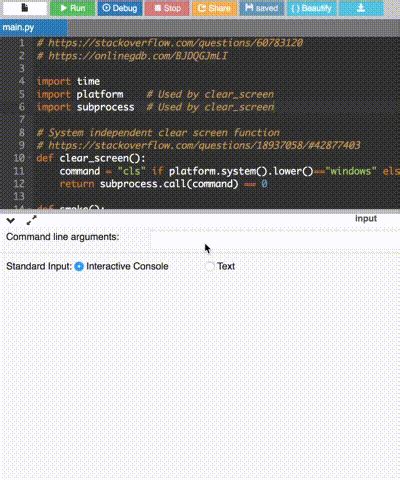This screenshot has width=400, height=480.
Task: Collapse the console panel chevron
Action: 11,220
